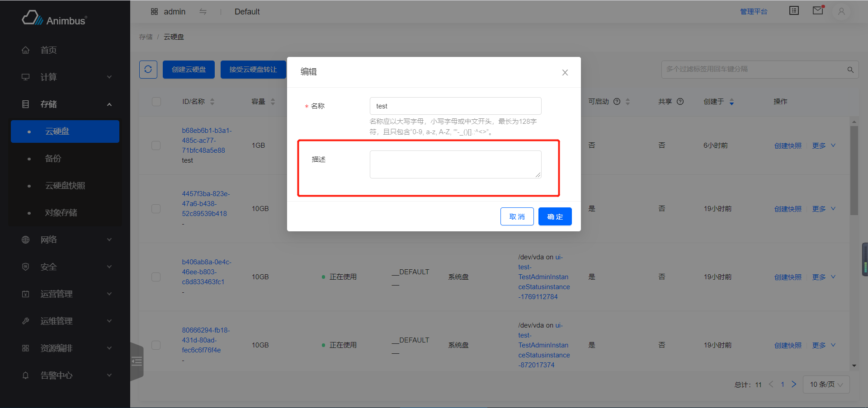Select the checkbox for b406ab8a disk row
Image resolution: width=868 pixels, height=408 pixels.
[x=156, y=277]
